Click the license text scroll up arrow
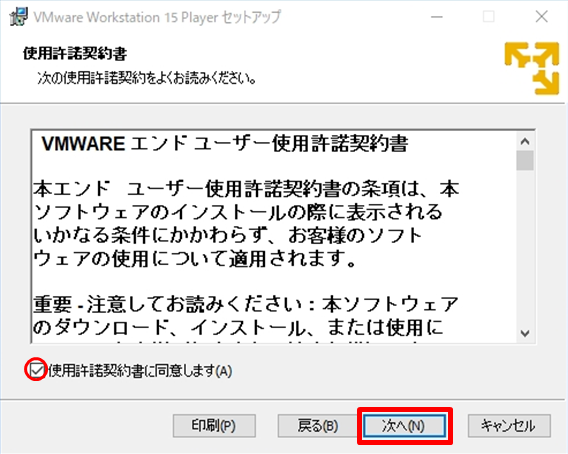Screen dimensions: 568x454 525,141
